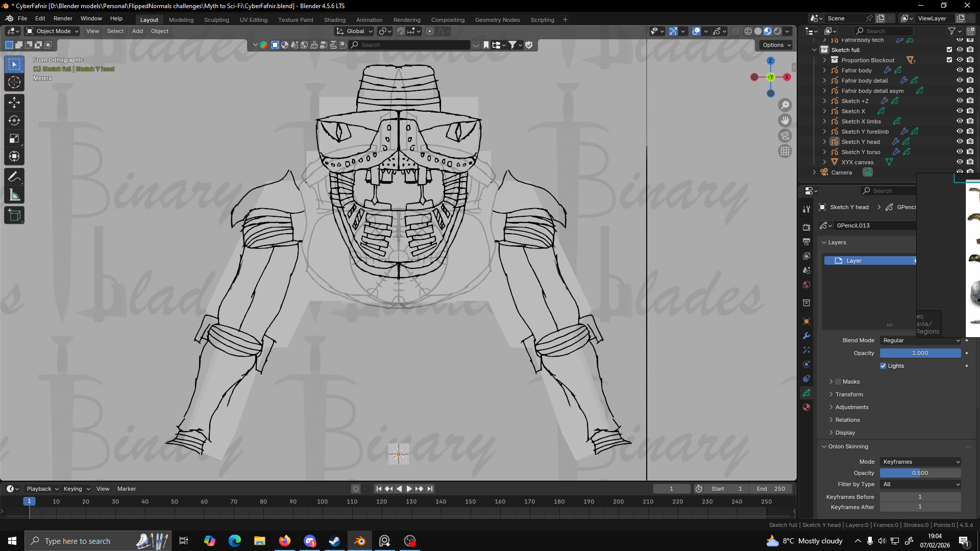This screenshot has height=551, width=980.
Task: Open the Render menu
Action: click(63, 18)
